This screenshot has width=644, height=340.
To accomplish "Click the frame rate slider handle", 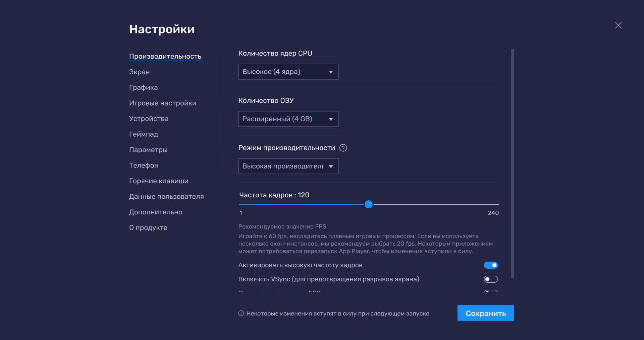I will pos(368,204).
